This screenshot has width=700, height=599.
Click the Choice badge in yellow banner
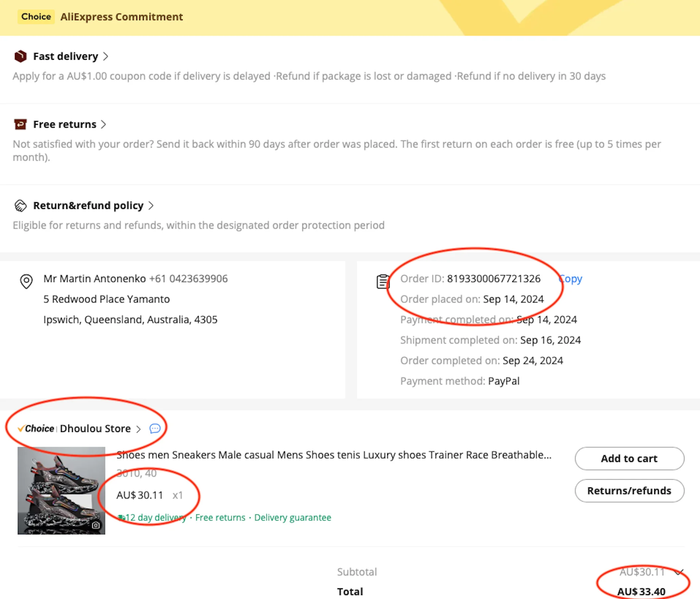coord(36,17)
